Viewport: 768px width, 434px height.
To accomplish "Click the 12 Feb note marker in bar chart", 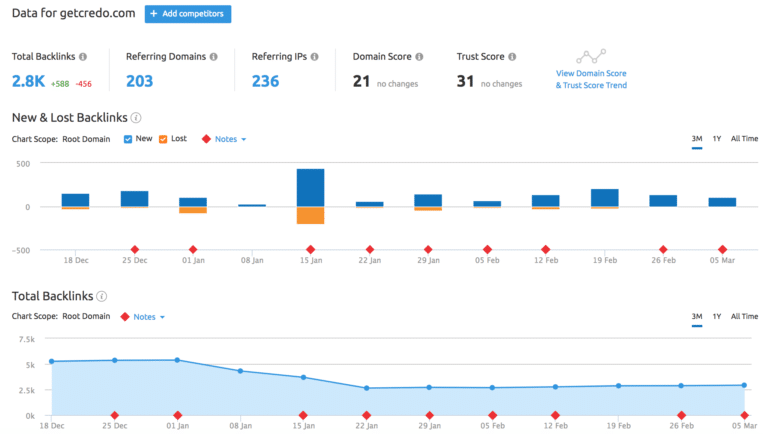I will click(546, 250).
